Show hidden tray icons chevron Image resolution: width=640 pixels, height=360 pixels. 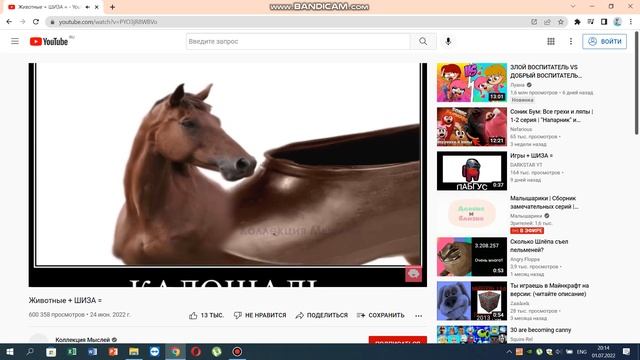pos(509,352)
